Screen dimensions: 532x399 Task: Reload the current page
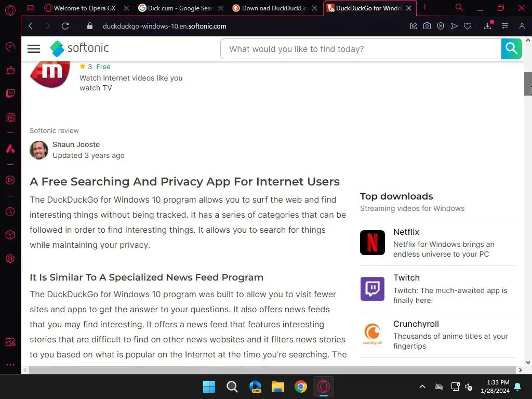65,26
